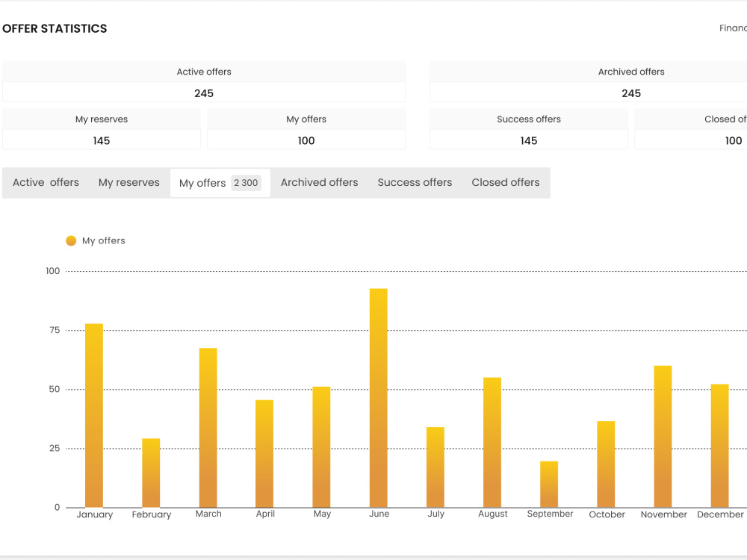The image size is (747, 560).
Task: Open the My reserves tab
Action: pyautogui.click(x=129, y=182)
